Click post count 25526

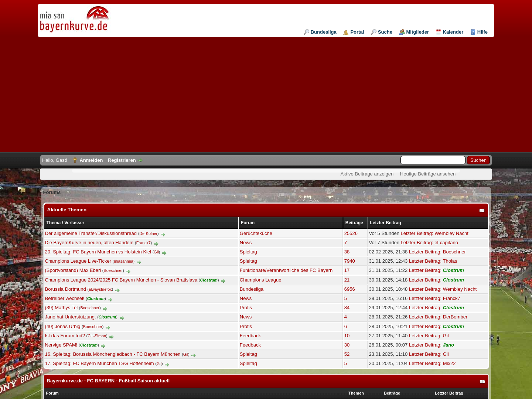pyautogui.click(x=351, y=233)
